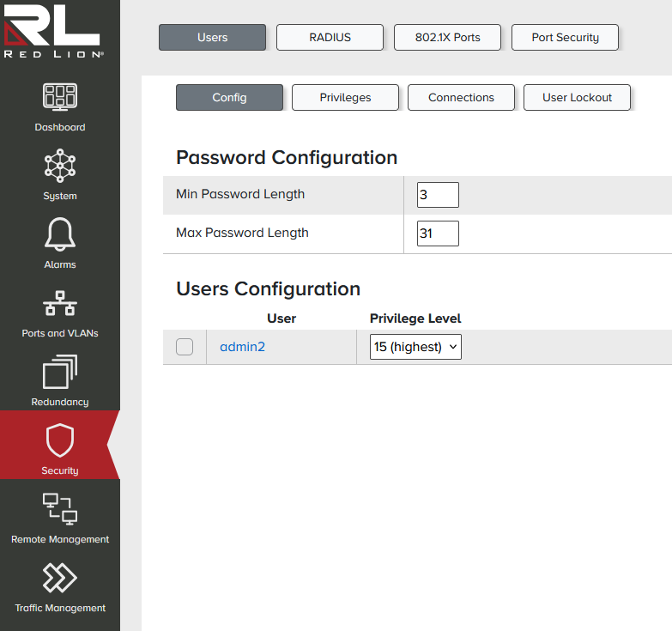The width and height of the screenshot is (672, 631).
Task: Select the Security shield icon
Action: (x=60, y=440)
